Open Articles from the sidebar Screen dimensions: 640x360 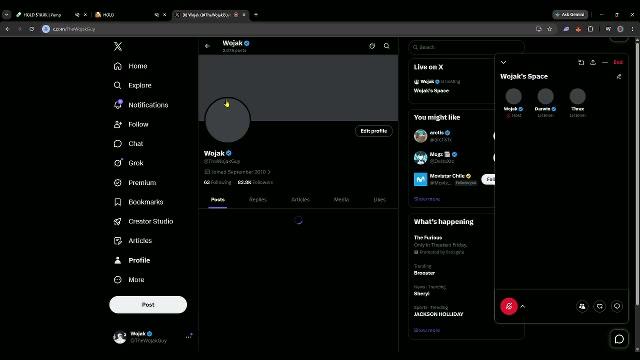[133, 241]
